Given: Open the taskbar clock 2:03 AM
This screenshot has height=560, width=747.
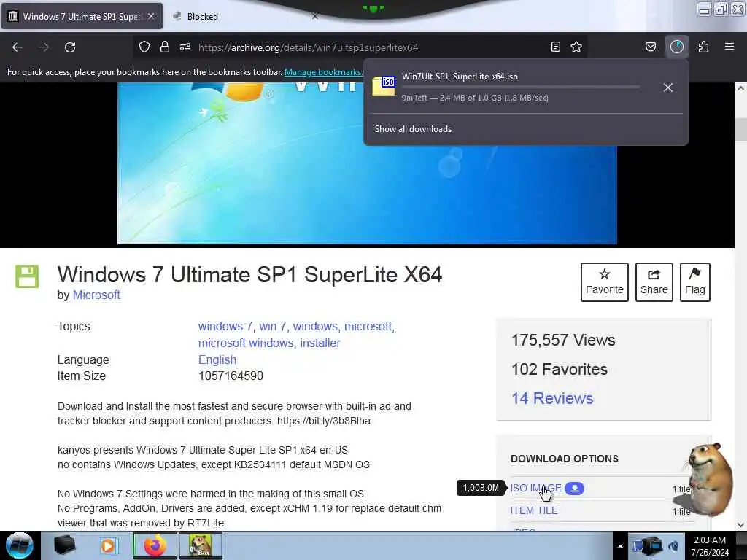Looking at the screenshot, I should coord(710,546).
